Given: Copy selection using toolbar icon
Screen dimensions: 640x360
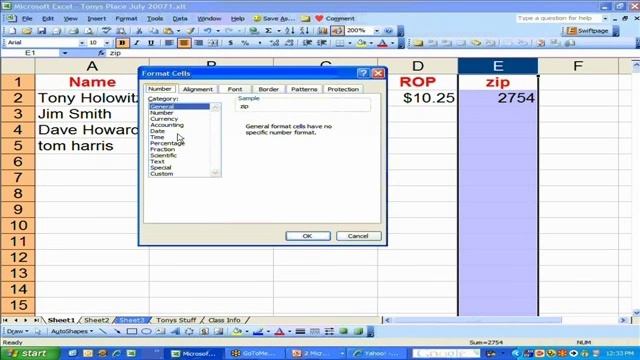Looking at the screenshot, I should [154, 31].
